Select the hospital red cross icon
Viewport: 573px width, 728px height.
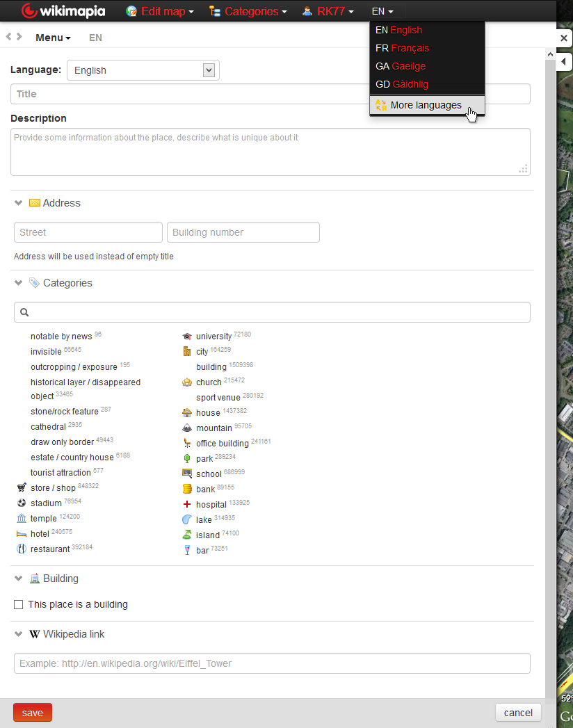186,503
